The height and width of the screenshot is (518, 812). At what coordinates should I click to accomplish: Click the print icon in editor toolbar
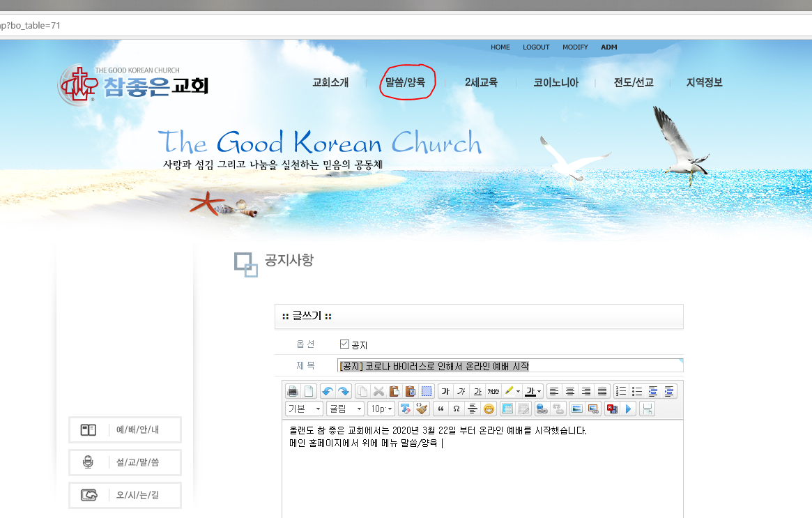pos(293,391)
